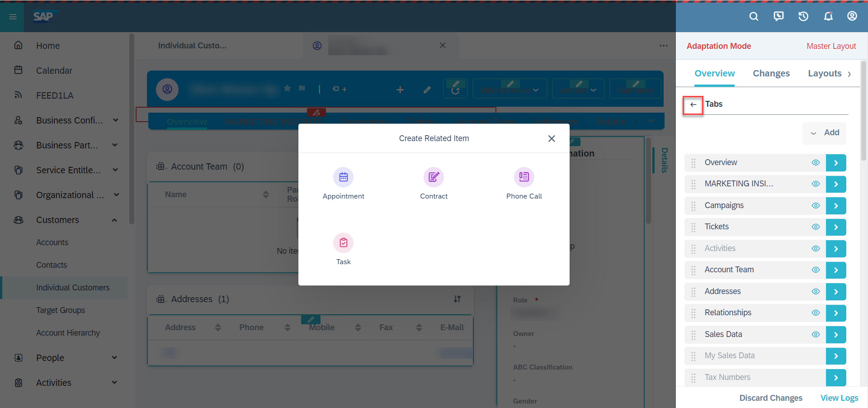868x408 pixels.
Task: Click Discard Changes
Action: pos(771,398)
